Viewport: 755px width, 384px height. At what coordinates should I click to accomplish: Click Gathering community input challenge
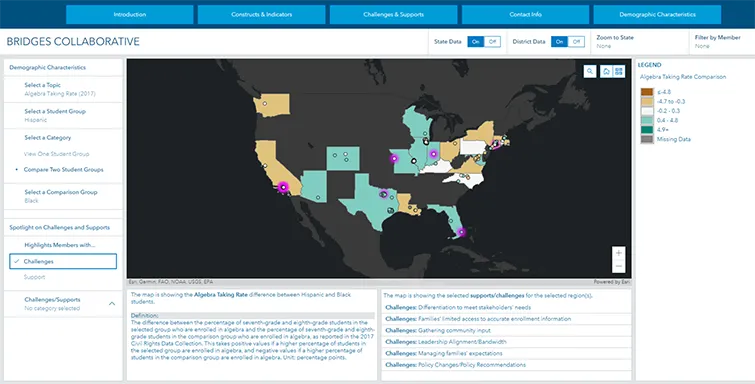[506, 331]
